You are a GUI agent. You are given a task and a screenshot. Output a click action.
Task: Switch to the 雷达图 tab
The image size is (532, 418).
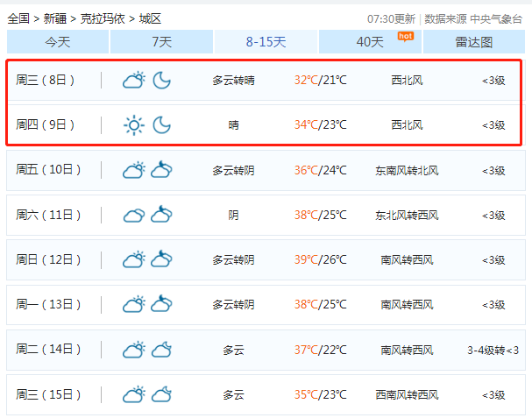coord(474,42)
